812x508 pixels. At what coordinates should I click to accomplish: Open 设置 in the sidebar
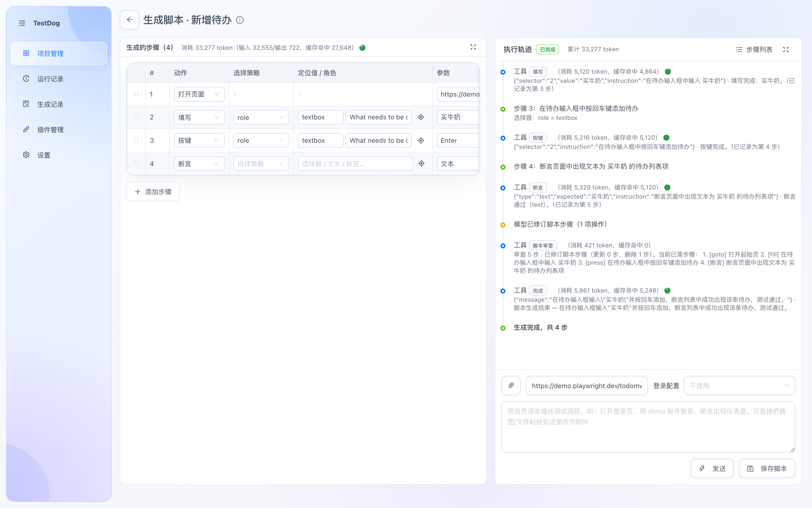point(59,155)
